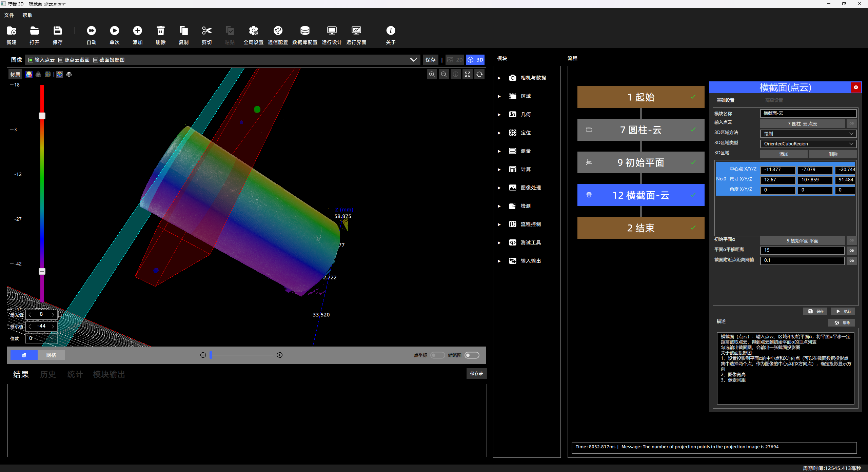Switch to the 高级设置 tab
868x472 pixels.
coord(774,100)
